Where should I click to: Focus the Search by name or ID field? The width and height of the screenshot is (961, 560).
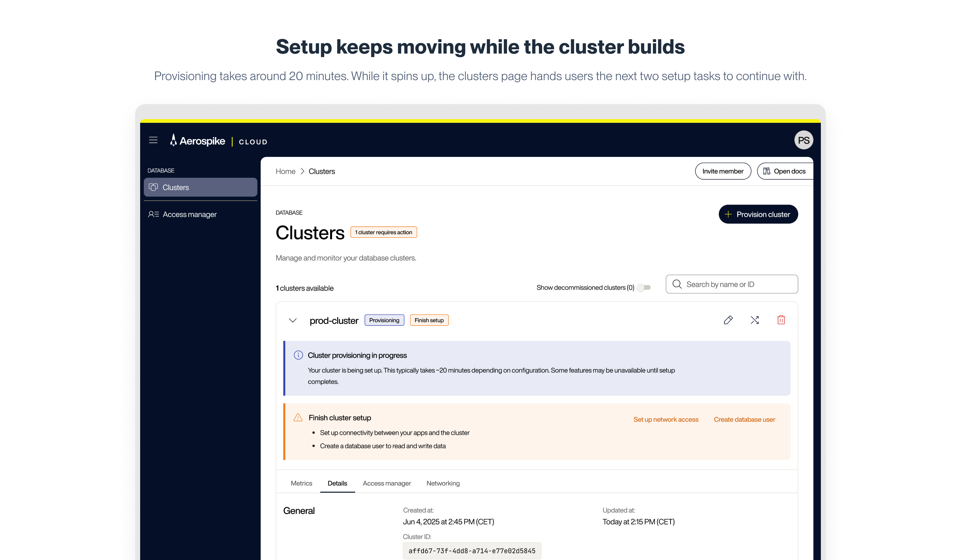[x=732, y=285]
